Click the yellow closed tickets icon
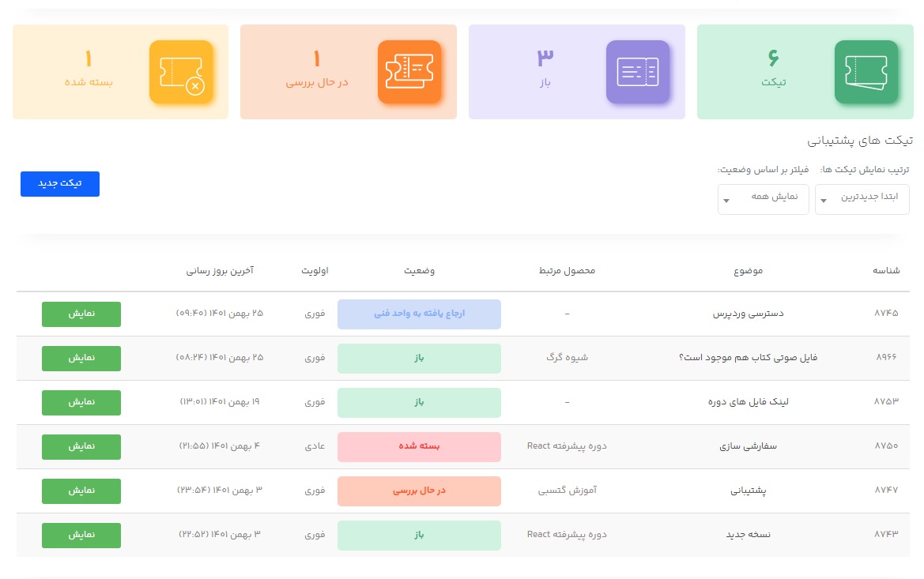This screenshot has height=579, width=924. (181, 72)
